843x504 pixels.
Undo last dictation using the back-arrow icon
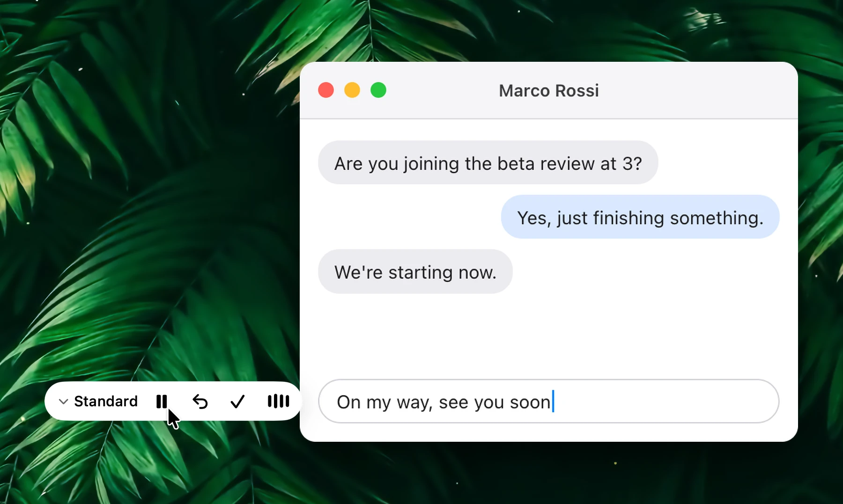click(200, 401)
